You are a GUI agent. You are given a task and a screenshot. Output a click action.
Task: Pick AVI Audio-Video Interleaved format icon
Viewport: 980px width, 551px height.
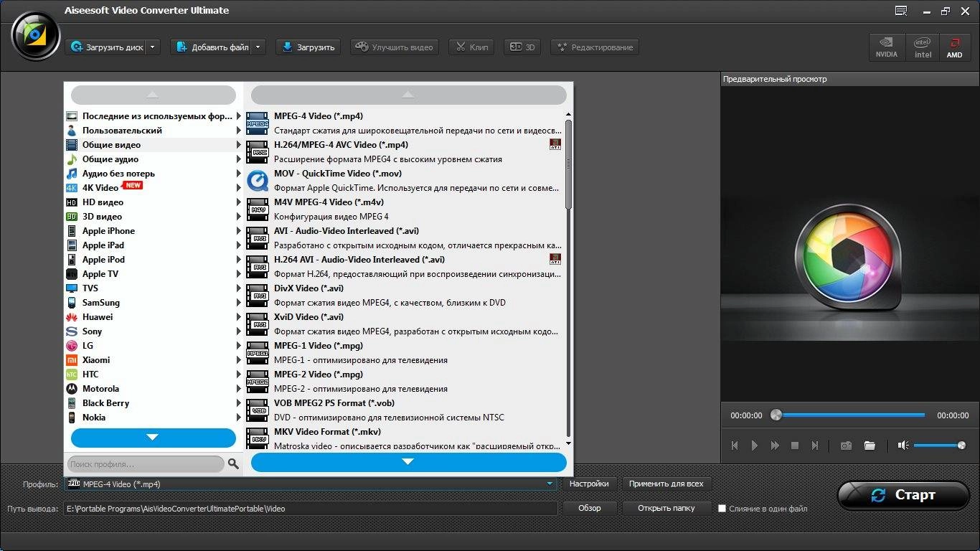[x=258, y=237]
